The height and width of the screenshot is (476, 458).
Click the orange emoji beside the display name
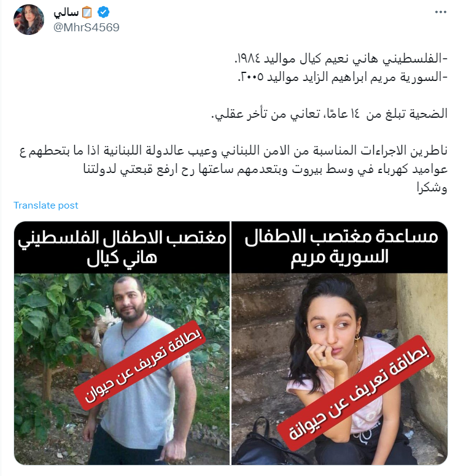pos(87,12)
